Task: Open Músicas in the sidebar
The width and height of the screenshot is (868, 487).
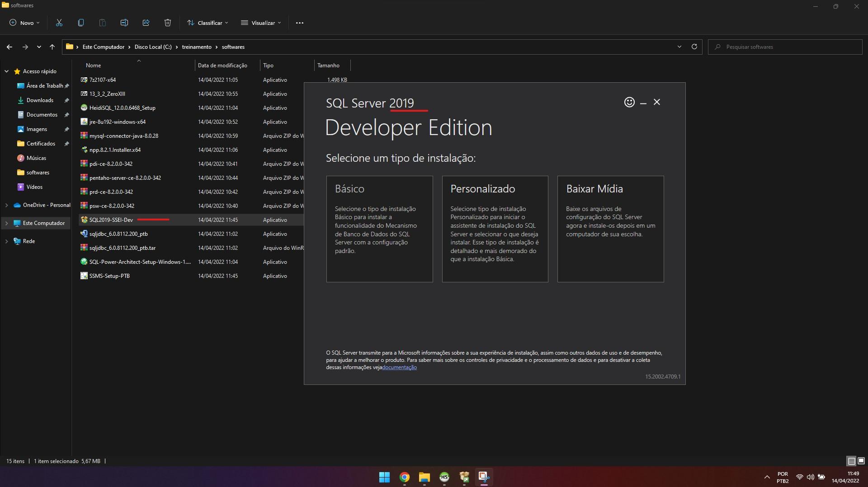Action: pyautogui.click(x=36, y=158)
